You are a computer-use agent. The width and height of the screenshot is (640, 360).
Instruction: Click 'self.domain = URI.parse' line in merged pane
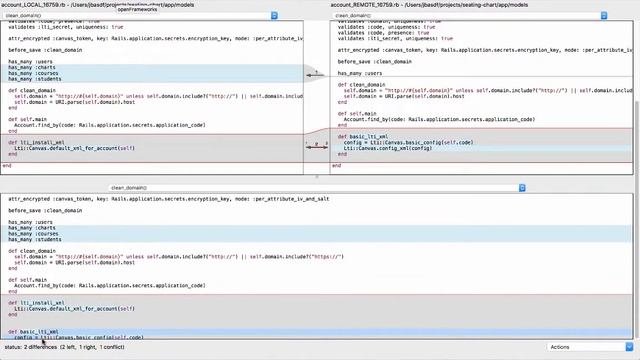click(74, 262)
